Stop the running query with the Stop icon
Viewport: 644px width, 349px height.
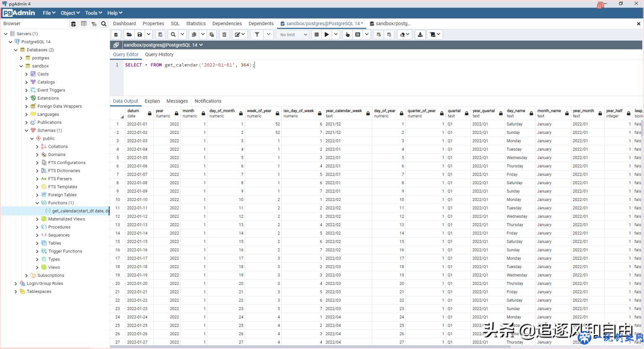point(317,34)
